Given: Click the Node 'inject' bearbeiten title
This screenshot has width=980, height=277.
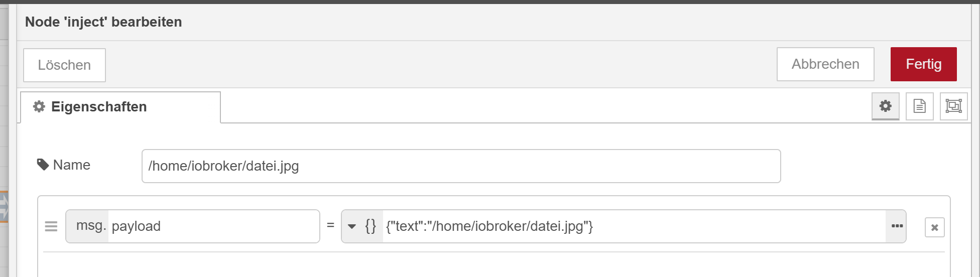Looking at the screenshot, I should (103, 22).
